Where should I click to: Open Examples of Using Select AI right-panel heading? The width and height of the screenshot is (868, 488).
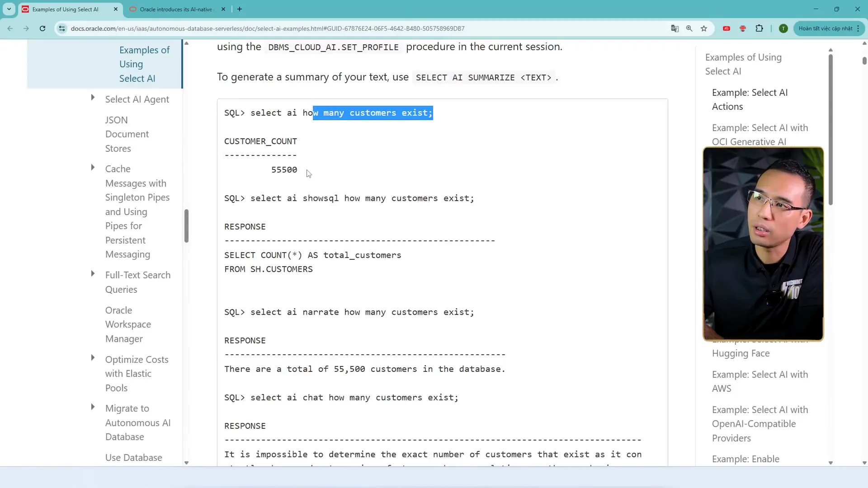pos(743,64)
